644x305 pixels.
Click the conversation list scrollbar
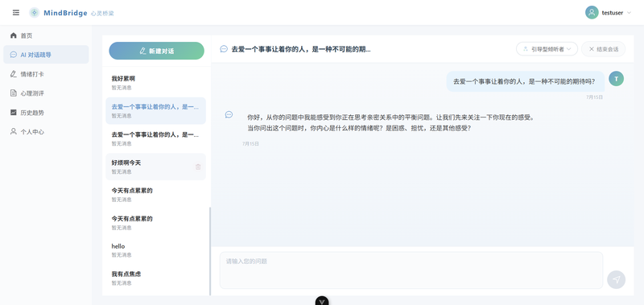210,251
